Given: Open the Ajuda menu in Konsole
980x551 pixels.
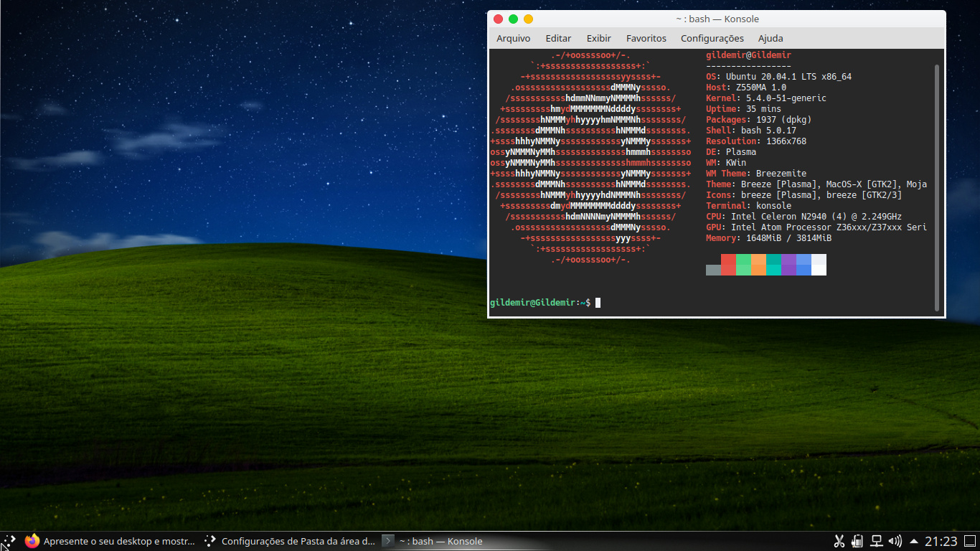Looking at the screenshot, I should click(x=771, y=38).
